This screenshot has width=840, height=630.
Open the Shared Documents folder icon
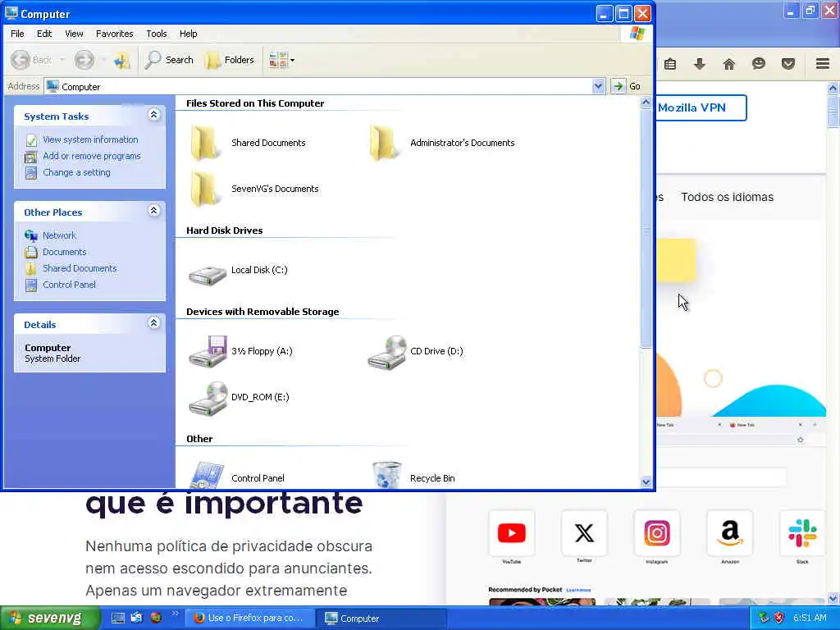click(205, 143)
